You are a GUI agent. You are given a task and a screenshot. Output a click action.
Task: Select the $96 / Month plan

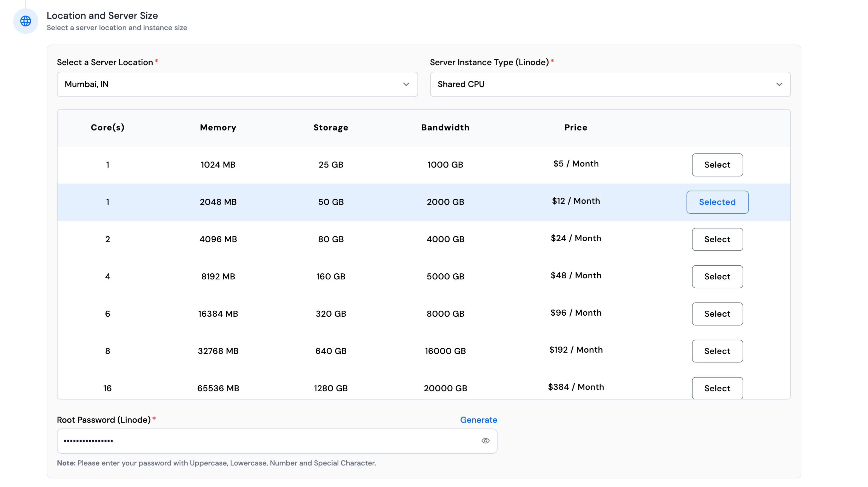coord(717,314)
